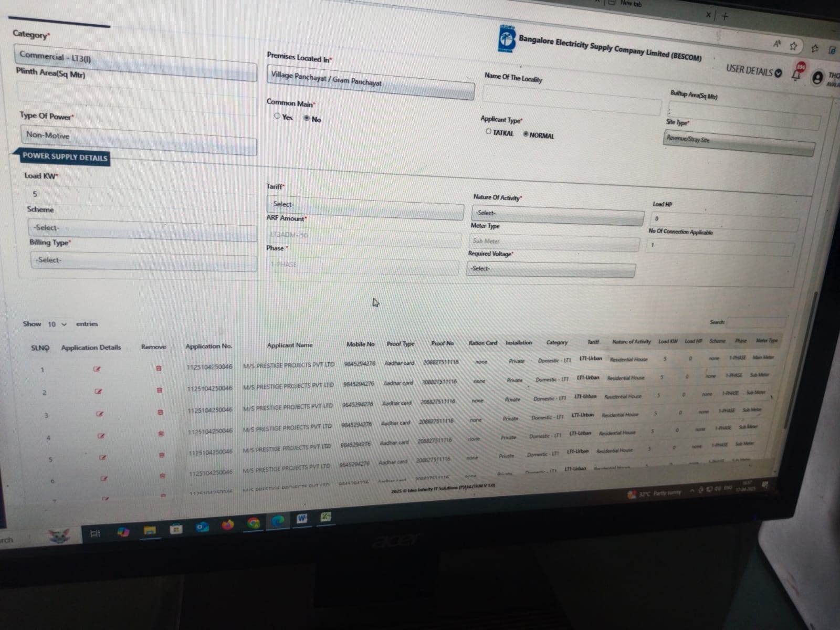This screenshot has height=630, width=840.
Task: Choose NORMAL applicant type
Action: click(526, 133)
